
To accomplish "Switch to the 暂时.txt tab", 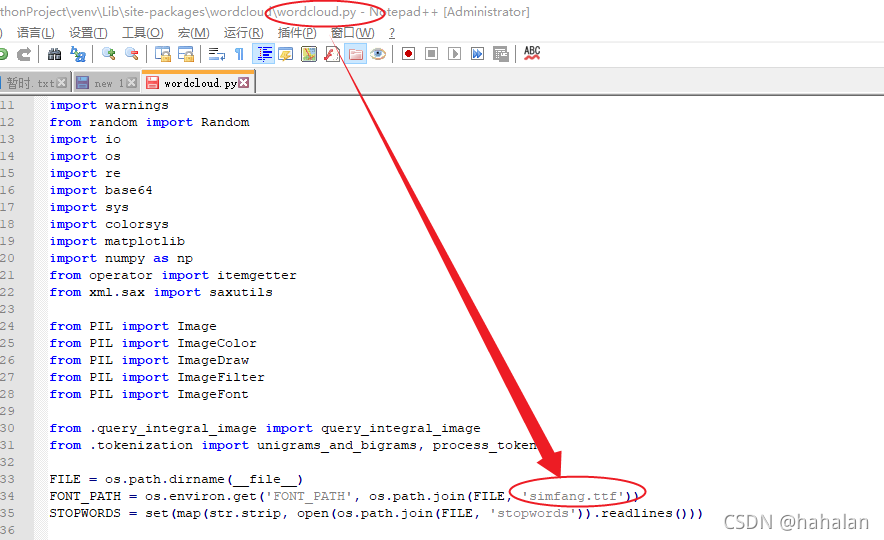I will (30, 83).
